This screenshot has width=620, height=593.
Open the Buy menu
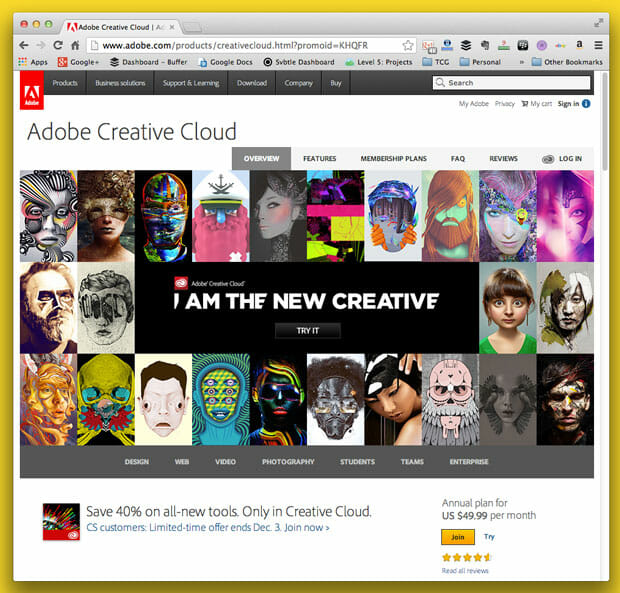point(336,83)
